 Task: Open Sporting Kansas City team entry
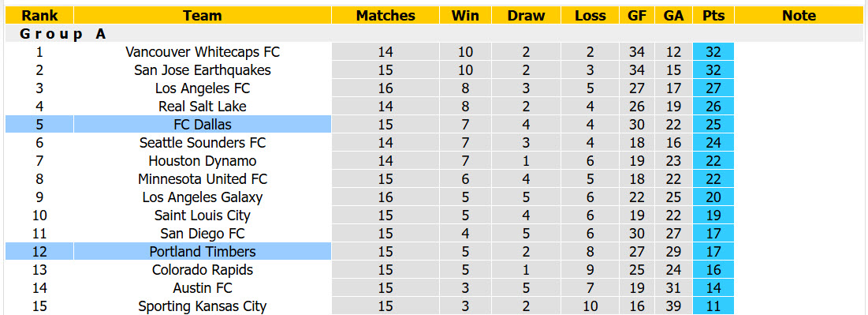203,306
